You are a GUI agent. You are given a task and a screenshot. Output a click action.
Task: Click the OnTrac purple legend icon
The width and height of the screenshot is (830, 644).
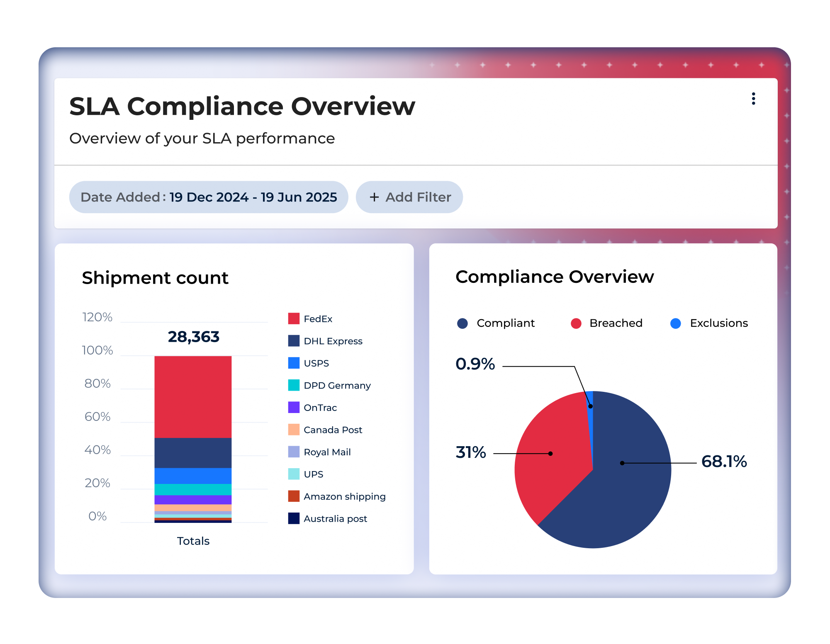[294, 407]
